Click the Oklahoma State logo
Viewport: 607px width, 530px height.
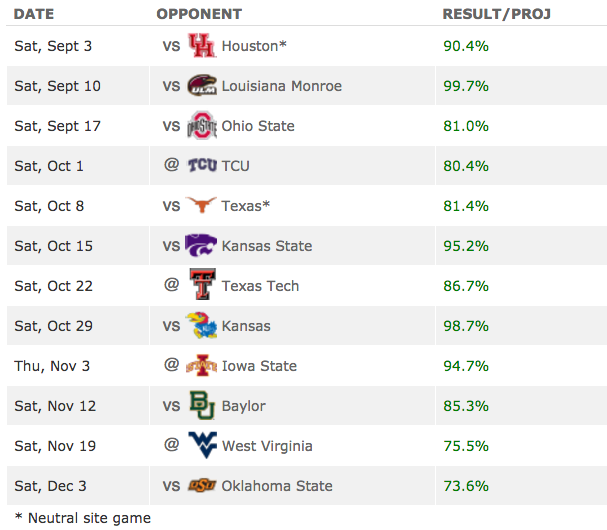201,486
